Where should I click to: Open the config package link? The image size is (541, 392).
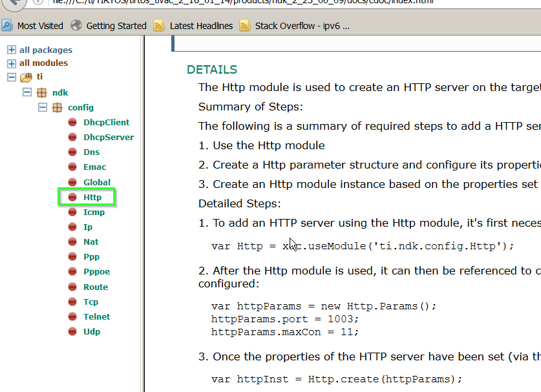81,107
